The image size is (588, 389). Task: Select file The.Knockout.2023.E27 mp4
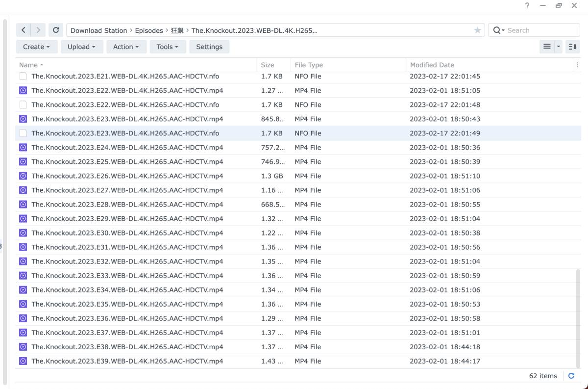click(298, 190)
